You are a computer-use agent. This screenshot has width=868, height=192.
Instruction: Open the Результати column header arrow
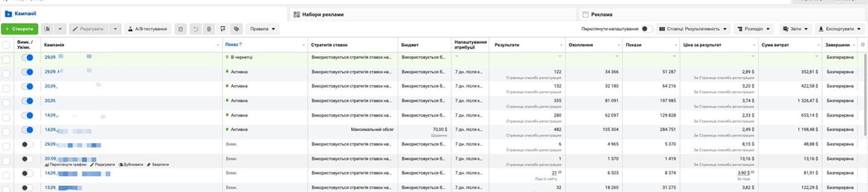pos(561,45)
